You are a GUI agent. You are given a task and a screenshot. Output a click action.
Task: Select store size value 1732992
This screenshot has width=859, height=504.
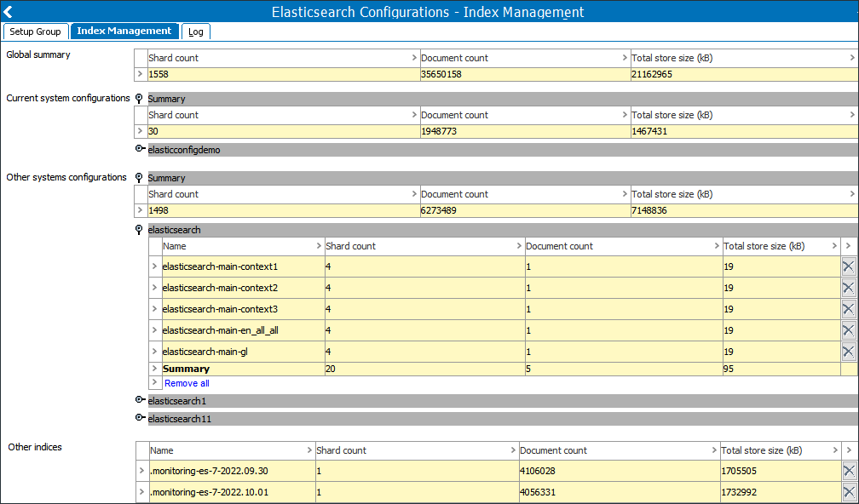coord(780,492)
